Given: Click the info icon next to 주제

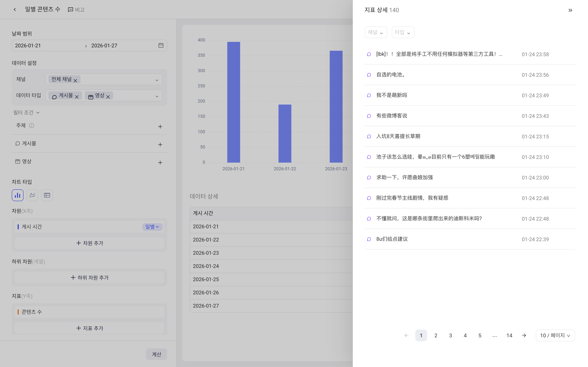Looking at the screenshot, I should click(x=32, y=126).
